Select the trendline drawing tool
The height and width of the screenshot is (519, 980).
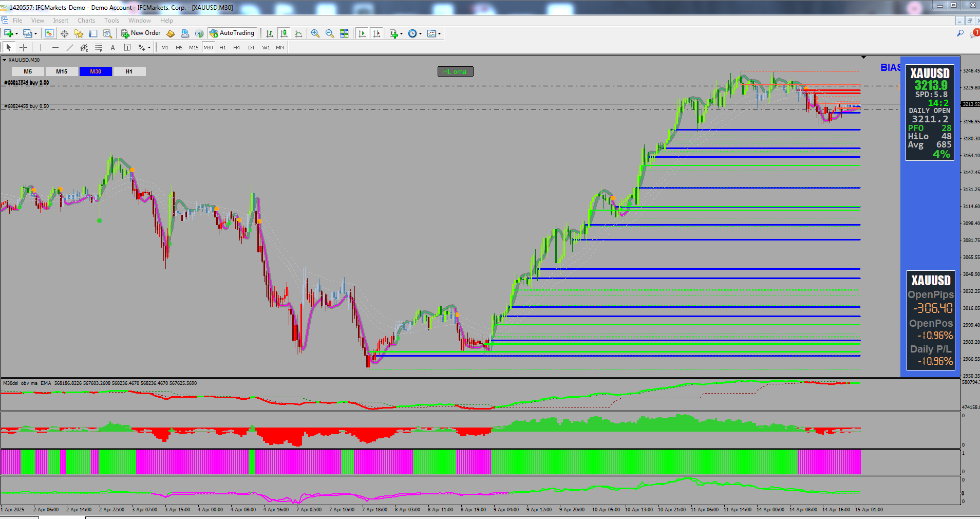[70, 47]
